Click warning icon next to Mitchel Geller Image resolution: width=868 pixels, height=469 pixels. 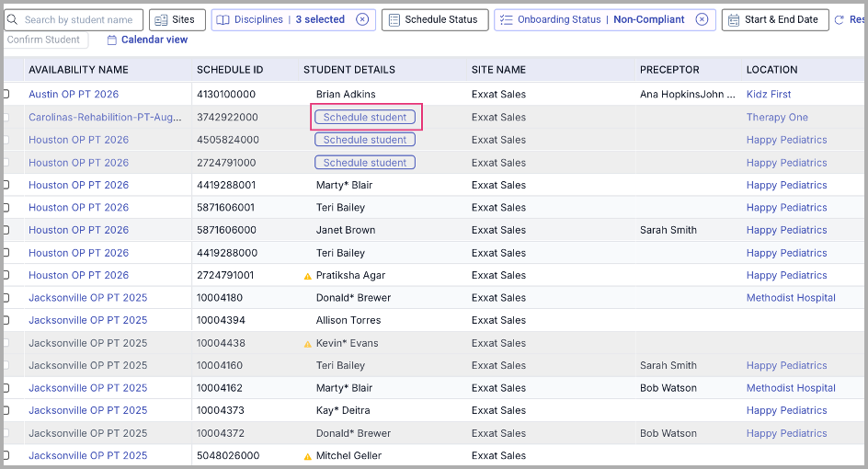308,456
